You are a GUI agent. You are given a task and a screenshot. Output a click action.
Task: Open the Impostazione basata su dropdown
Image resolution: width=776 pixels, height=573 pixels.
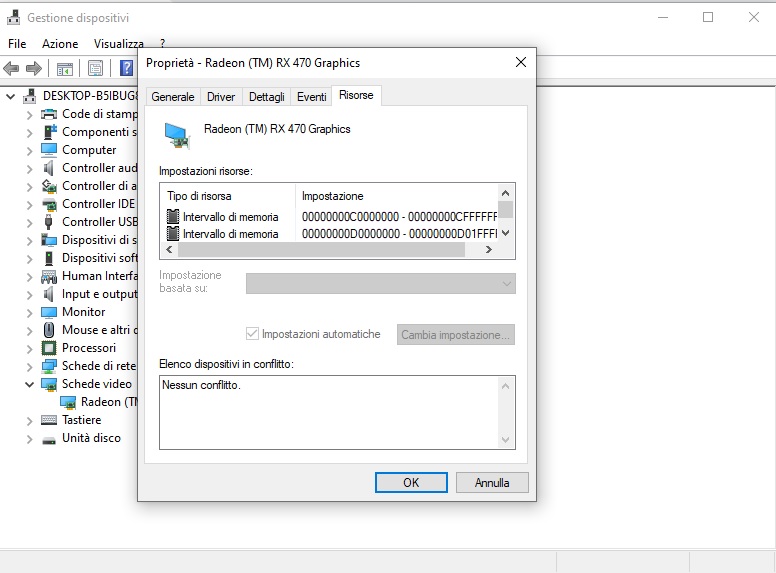pyautogui.click(x=381, y=284)
